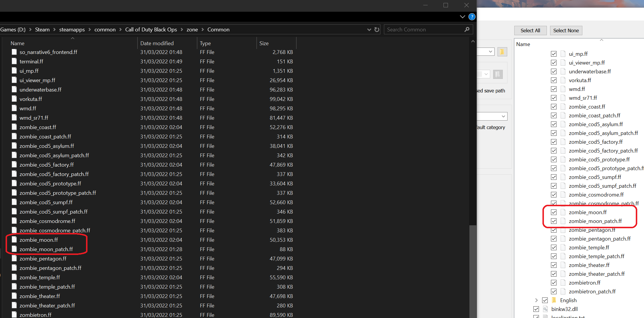Click the Select All button
Image resolution: width=644 pixels, height=318 pixels.
[530, 31]
